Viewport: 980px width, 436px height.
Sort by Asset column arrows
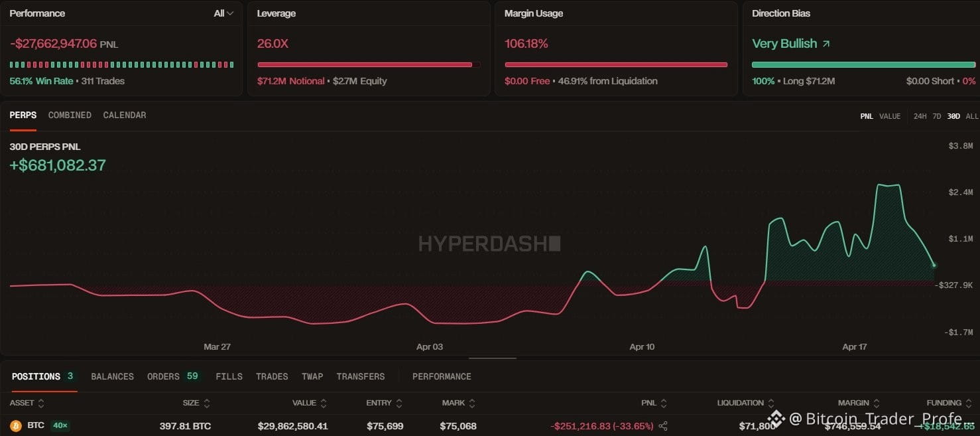[41, 403]
